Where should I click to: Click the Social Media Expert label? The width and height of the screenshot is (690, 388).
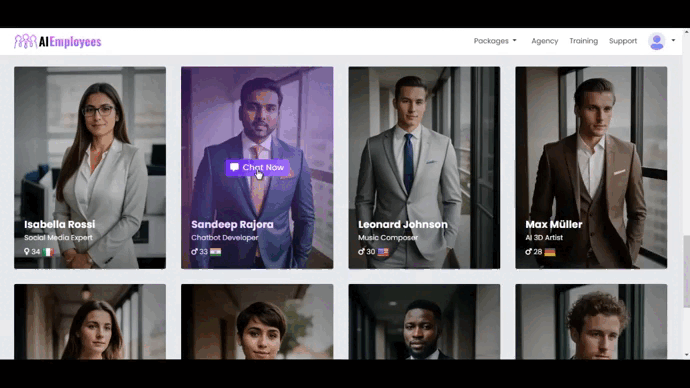pos(58,238)
